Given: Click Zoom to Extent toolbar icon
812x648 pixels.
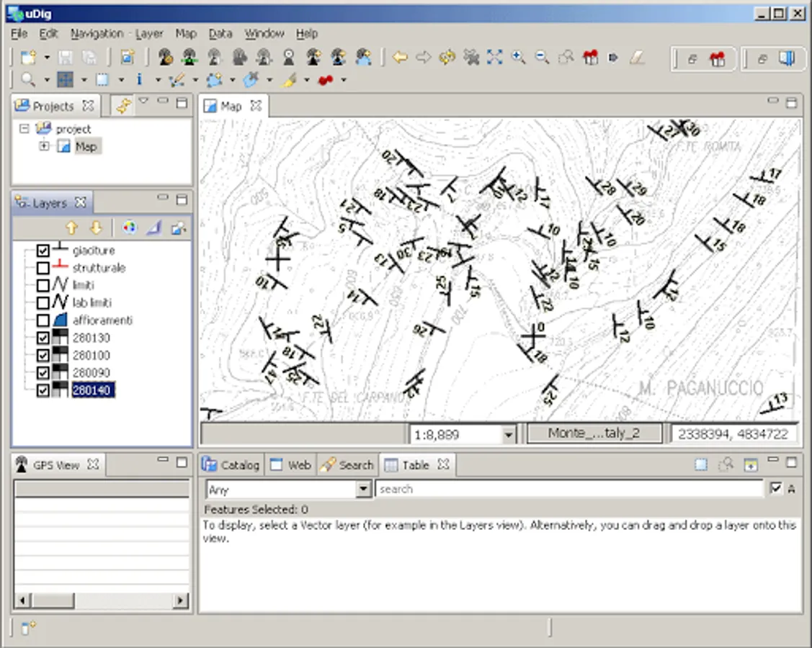Looking at the screenshot, I should [494, 58].
